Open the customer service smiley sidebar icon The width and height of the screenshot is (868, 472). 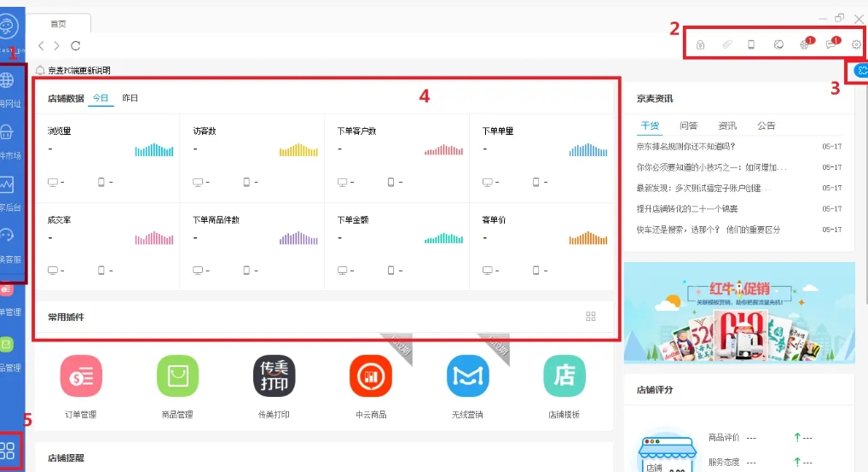[x=7, y=236]
